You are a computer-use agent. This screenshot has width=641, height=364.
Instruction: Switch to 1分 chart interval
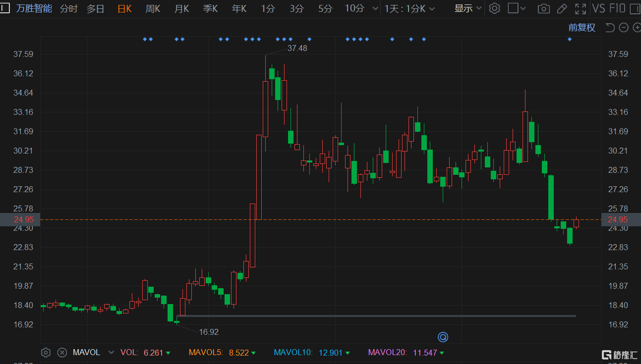tap(268, 8)
